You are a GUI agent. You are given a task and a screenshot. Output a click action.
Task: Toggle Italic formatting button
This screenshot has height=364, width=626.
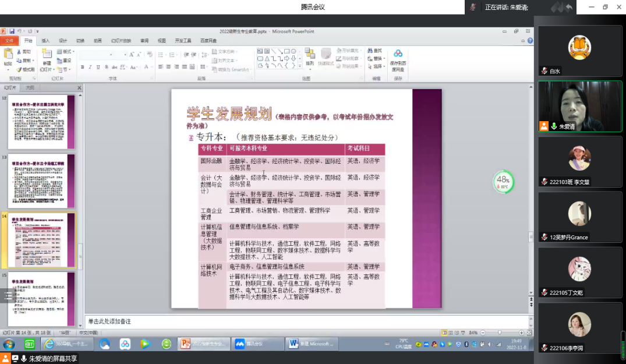(x=90, y=68)
